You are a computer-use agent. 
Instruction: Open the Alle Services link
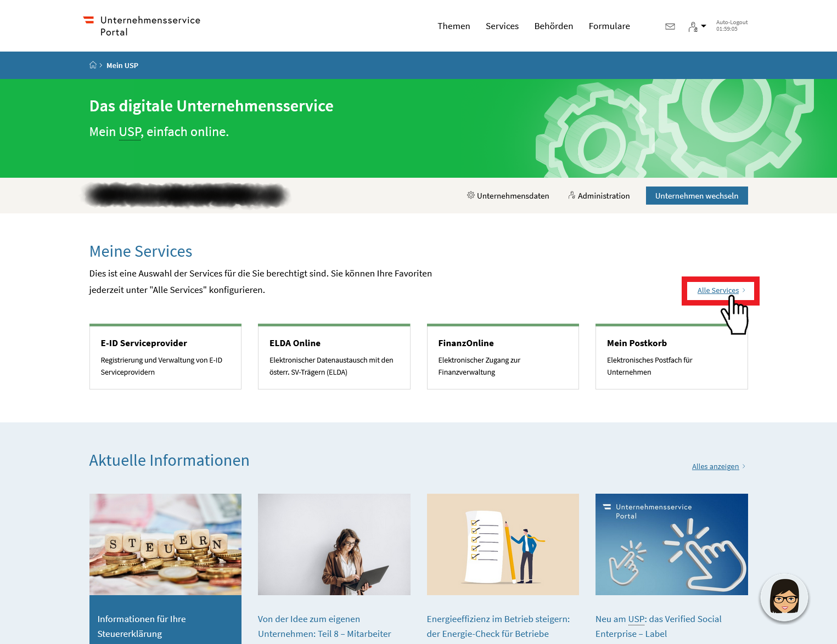tap(721, 290)
